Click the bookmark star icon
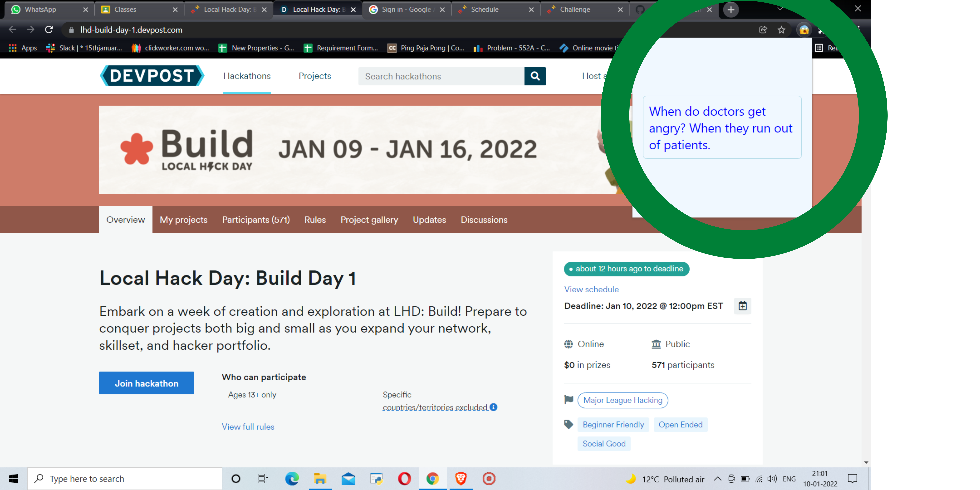Image resolution: width=980 pixels, height=490 pixels. click(x=781, y=30)
